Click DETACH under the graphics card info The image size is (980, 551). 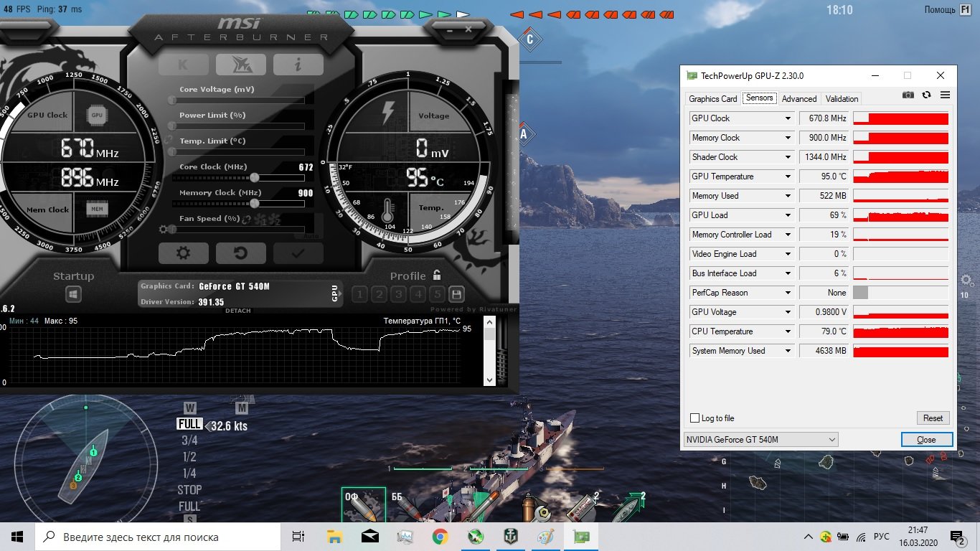[238, 311]
